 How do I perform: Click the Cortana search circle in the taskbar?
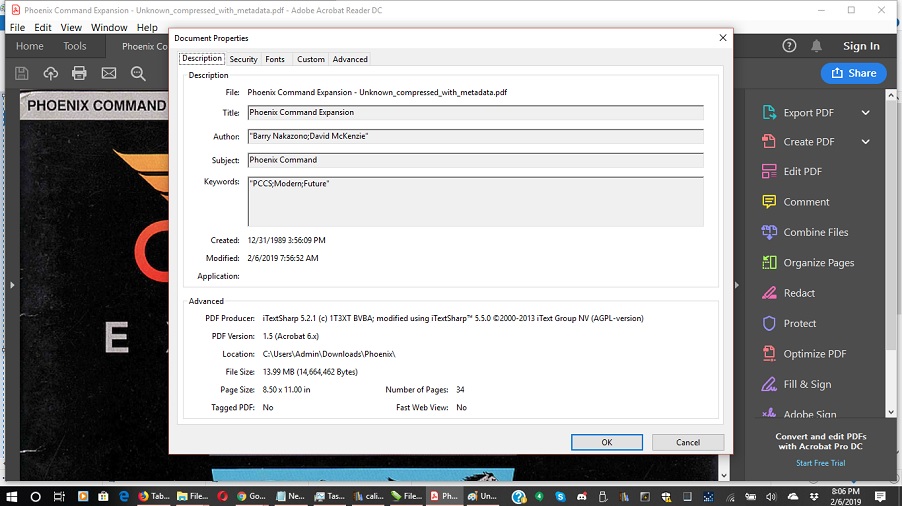tap(35, 496)
